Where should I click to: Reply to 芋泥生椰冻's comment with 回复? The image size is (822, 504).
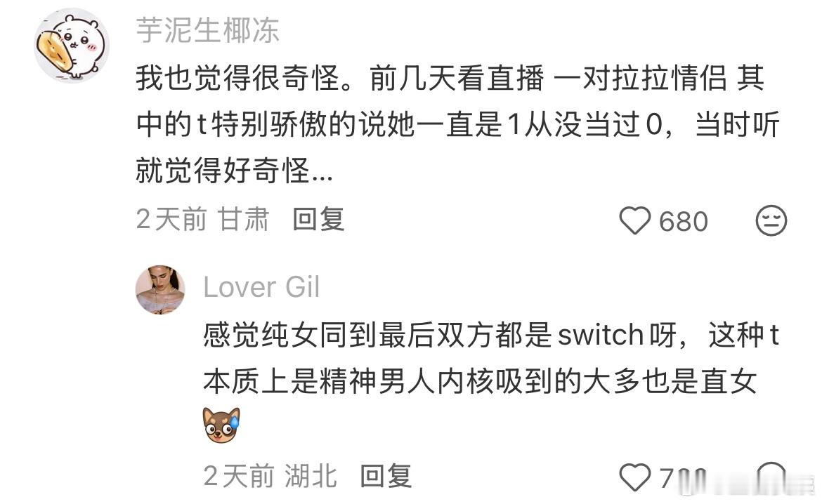coord(319,219)
